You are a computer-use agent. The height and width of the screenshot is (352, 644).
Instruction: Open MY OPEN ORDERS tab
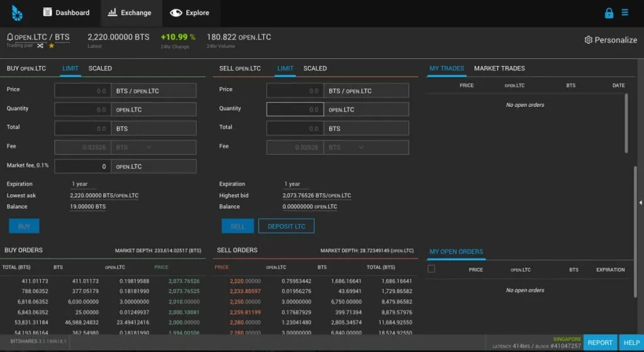457,251
